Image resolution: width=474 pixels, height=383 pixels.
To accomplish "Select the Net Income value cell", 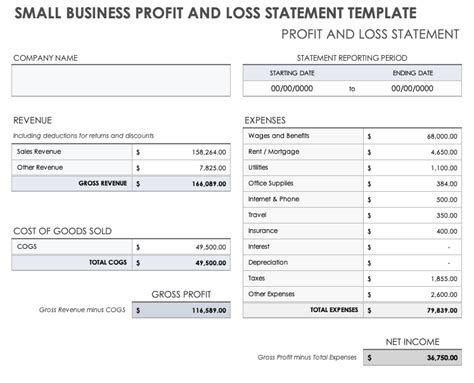I will (x=413, y=358).
